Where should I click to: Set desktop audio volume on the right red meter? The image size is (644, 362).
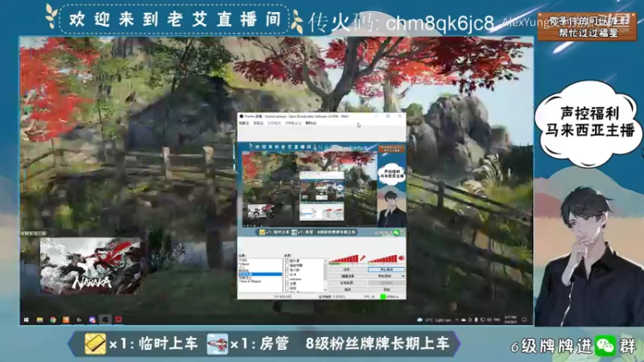(382, 258)
